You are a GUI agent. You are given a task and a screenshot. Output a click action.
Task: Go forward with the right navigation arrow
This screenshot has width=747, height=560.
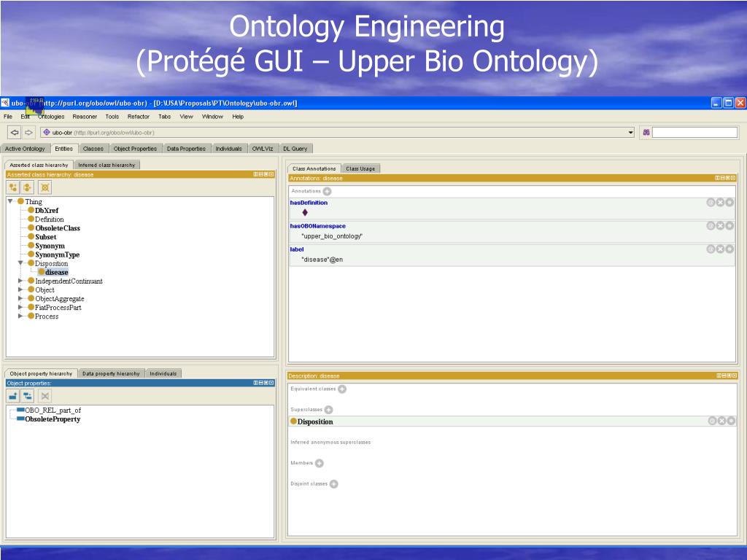(x=28, y=133)
